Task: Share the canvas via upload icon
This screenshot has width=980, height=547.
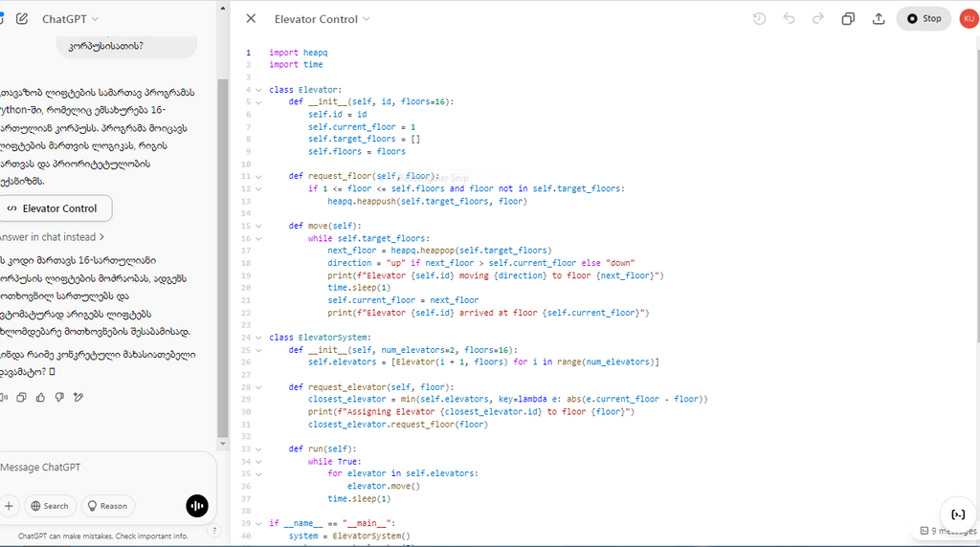Action: 879,19
